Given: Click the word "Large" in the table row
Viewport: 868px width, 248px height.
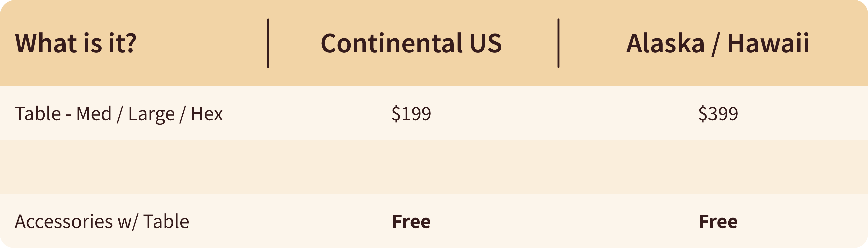Looking at the screenshot, I should [151, 114].
